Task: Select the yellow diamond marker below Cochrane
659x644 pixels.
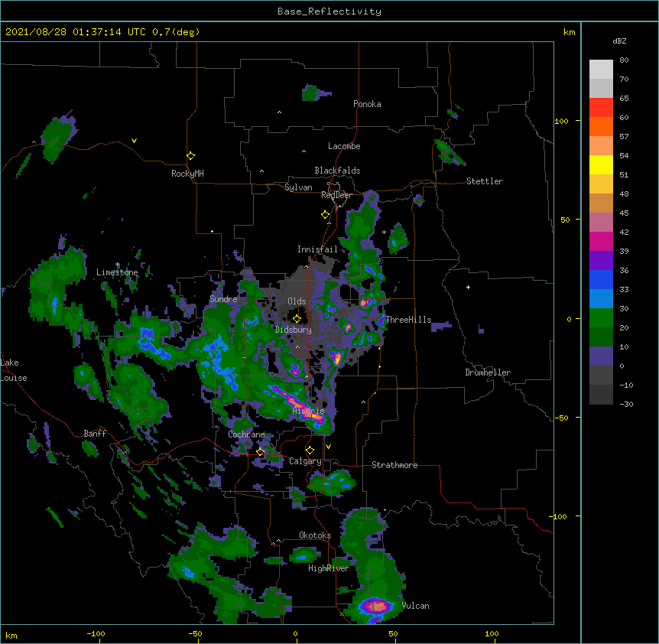Action: click(x=260, y=452)
